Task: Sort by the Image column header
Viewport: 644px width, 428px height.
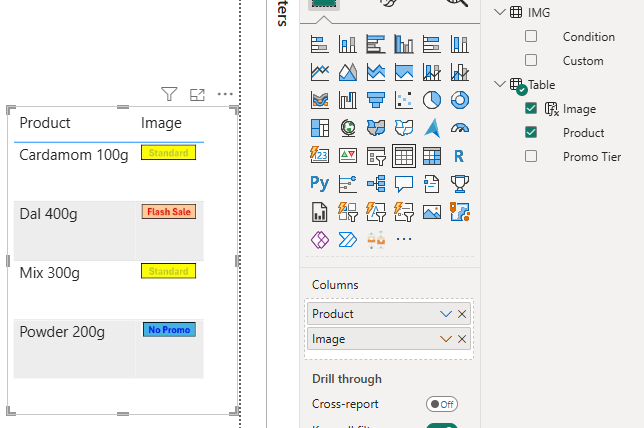Action: [x=161, y=123]
